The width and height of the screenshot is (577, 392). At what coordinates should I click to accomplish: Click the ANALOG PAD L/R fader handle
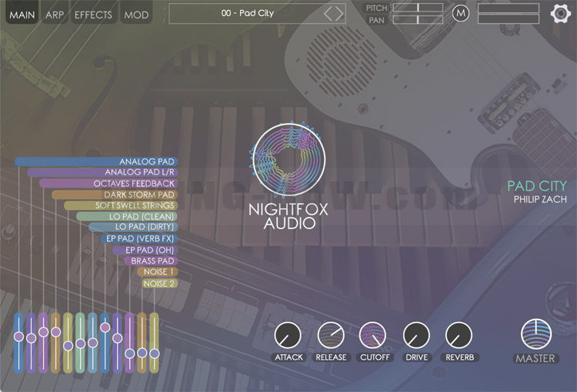32,338
